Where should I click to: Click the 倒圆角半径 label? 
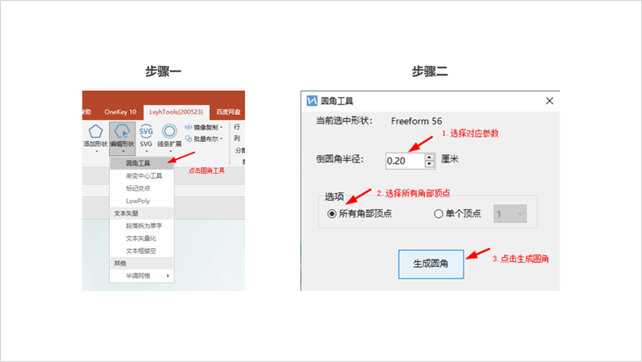tap(339, 159)
